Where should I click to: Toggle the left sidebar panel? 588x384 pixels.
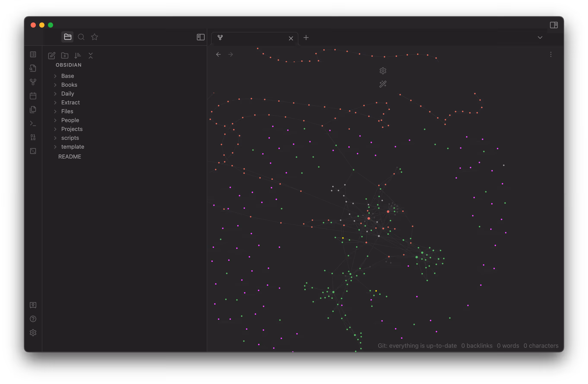201,37
